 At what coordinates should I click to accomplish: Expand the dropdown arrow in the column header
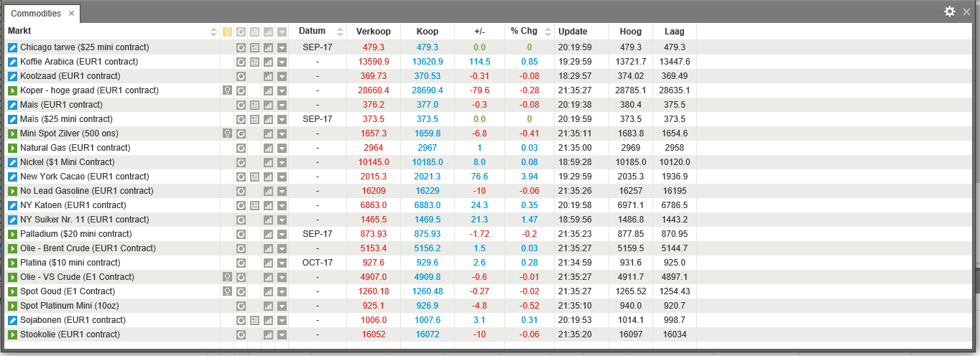[282, 32]
